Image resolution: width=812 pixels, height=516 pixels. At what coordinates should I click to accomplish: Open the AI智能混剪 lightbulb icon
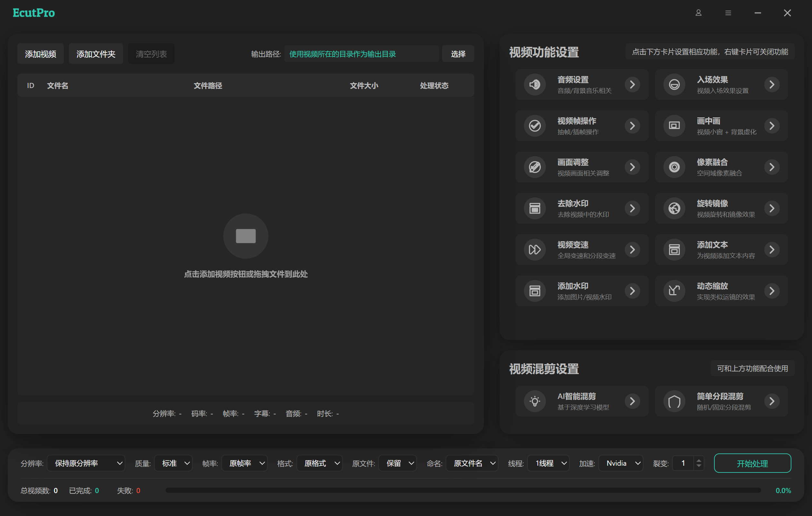click(535, 401)
